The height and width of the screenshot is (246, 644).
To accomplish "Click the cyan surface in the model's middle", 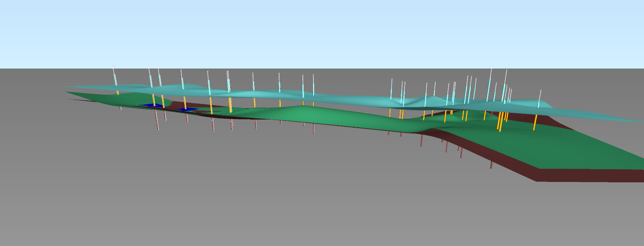I will 327,99.
